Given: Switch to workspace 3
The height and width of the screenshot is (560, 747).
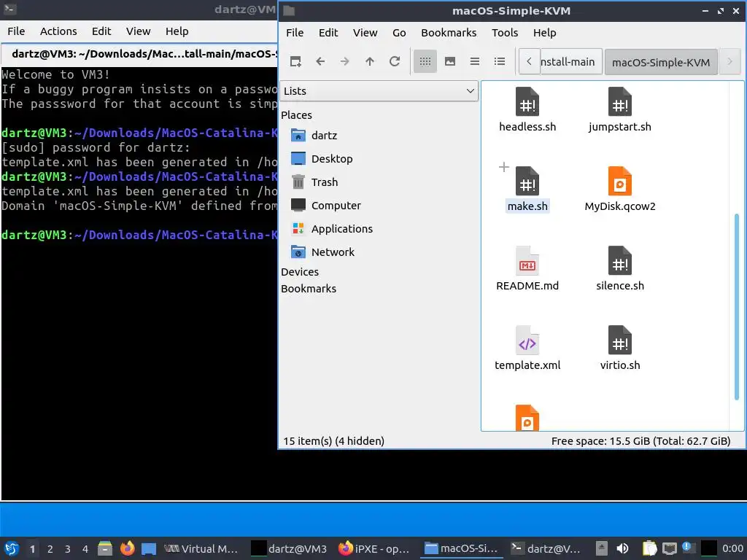Looking at the screenshot, I should pyautogui.click(x=67, y=549).
